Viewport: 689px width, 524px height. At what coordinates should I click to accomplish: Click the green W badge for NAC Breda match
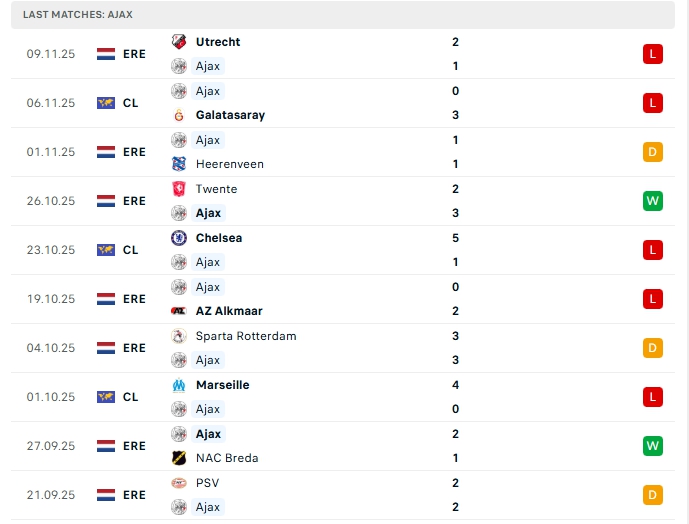(653, 446)
